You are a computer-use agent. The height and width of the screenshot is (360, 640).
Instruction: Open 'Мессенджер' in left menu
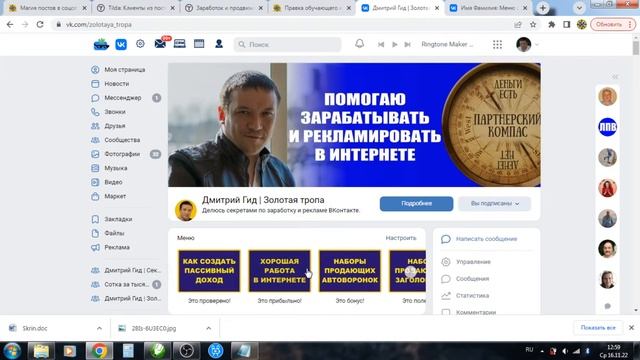click(x=123, y=98)
